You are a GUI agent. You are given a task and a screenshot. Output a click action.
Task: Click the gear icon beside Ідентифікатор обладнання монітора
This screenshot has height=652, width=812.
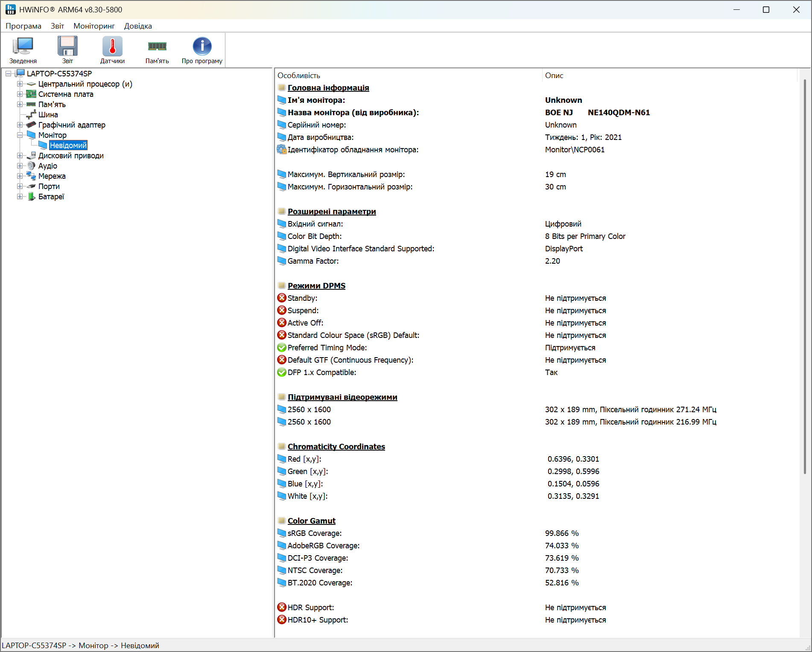[282, 150]
